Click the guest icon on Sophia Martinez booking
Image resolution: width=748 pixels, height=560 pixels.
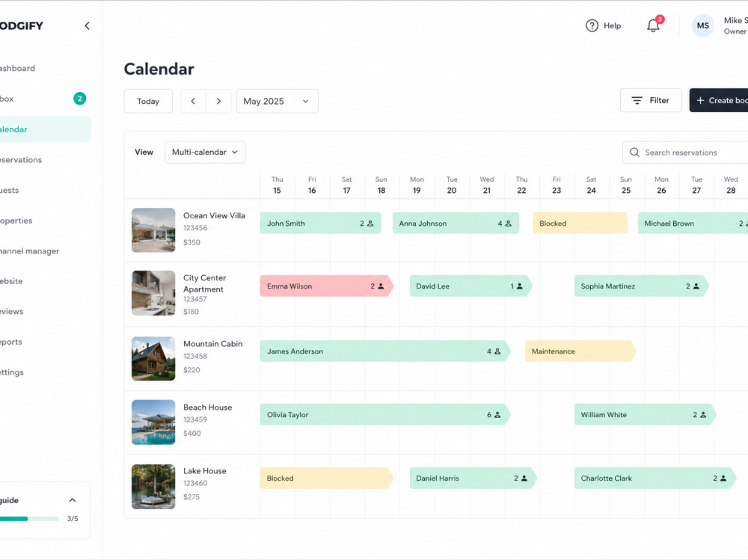click(696, 286)
